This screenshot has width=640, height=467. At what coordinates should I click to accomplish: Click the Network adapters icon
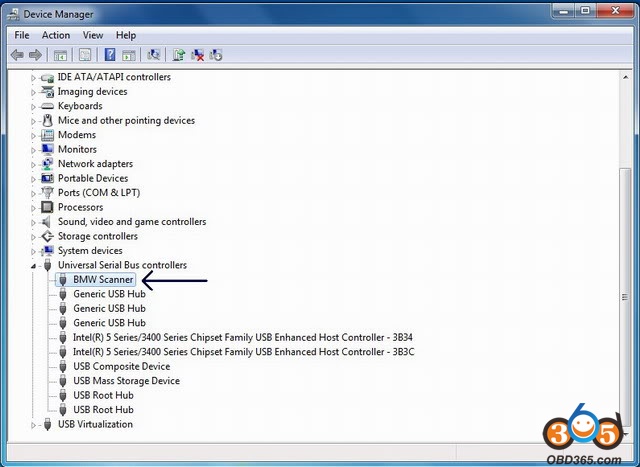47,164
